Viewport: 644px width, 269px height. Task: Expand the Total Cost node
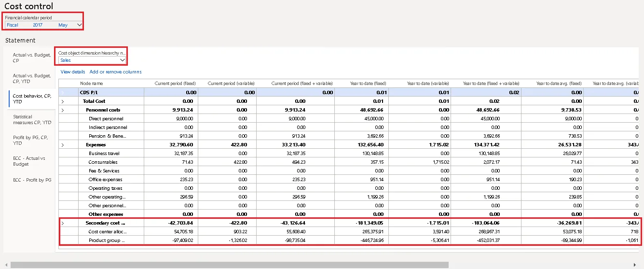(x=62, y=101)
